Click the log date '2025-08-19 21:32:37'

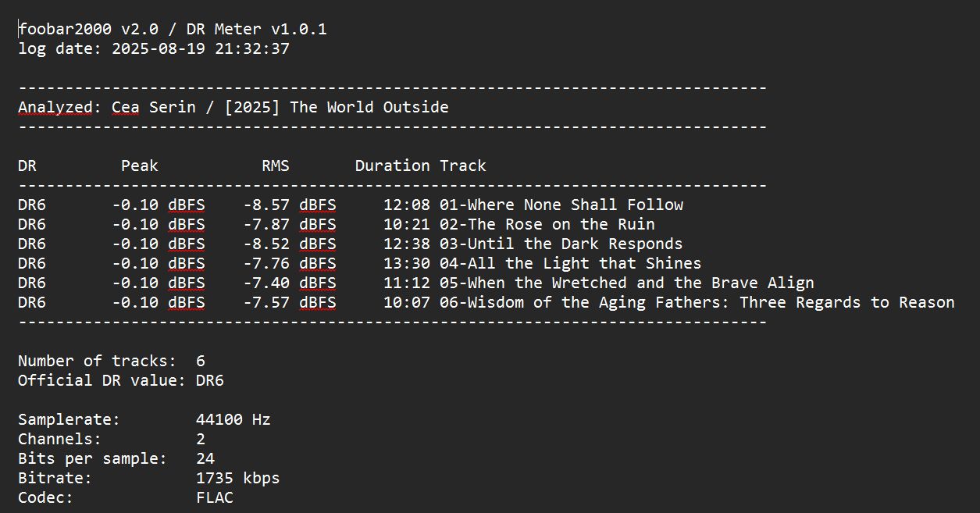pos(201,48)
